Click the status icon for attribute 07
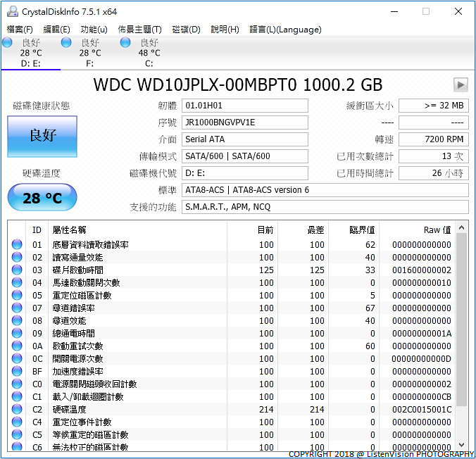Viewport: 476px width, 459px height. point(17,308)
